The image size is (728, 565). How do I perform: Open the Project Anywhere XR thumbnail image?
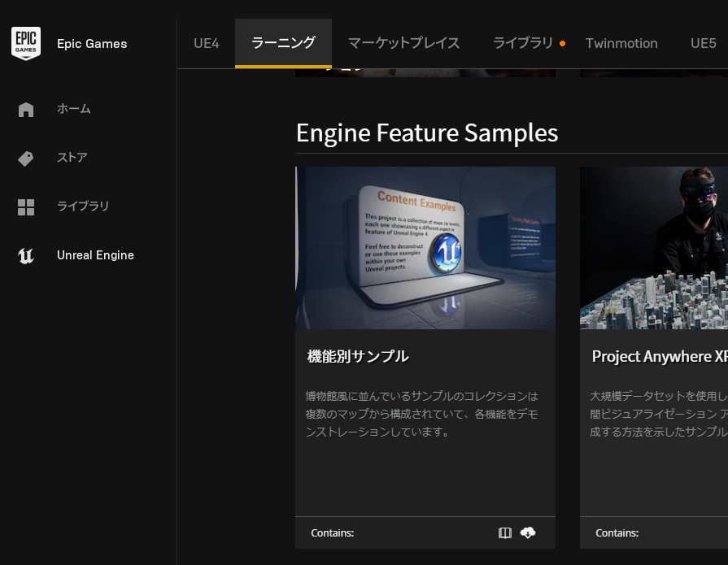coord(654,248)
